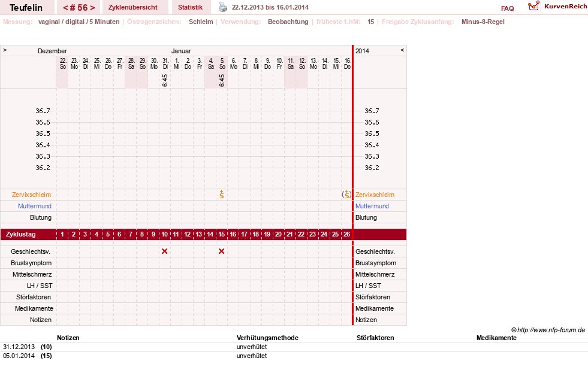
Task: Click the left 'LH / SST' row label
Action: [x=40, y=286]
